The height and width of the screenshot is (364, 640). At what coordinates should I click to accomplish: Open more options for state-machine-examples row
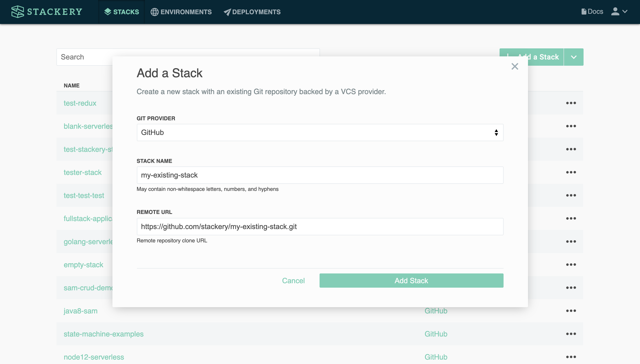click(571, 334)
